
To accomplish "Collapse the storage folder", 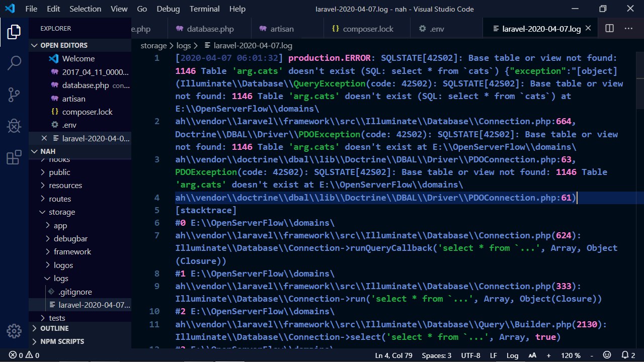I will click(80, 212).
